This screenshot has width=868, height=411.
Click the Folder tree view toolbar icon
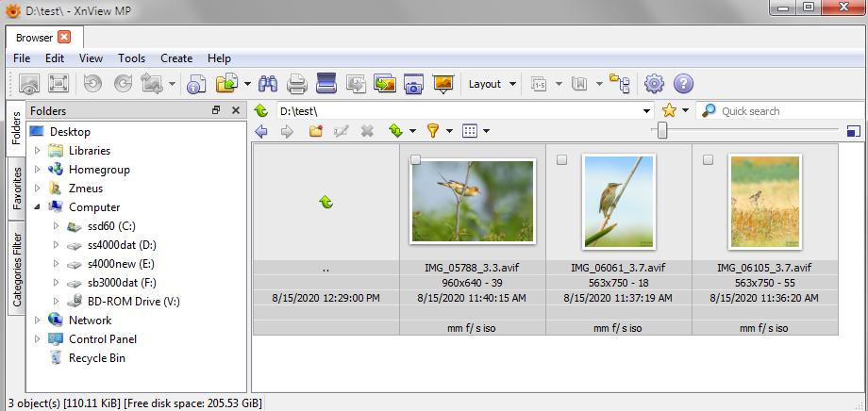pos(620,84)
